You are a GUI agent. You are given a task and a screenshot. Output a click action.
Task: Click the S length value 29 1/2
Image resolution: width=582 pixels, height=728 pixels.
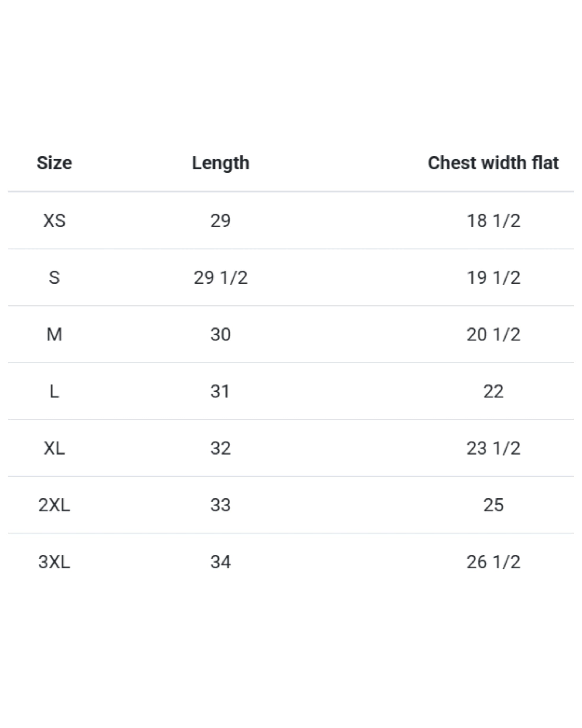click(221, 277)
